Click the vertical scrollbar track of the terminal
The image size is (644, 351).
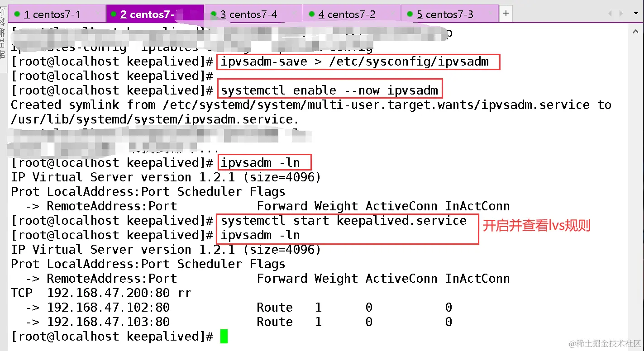636,190
